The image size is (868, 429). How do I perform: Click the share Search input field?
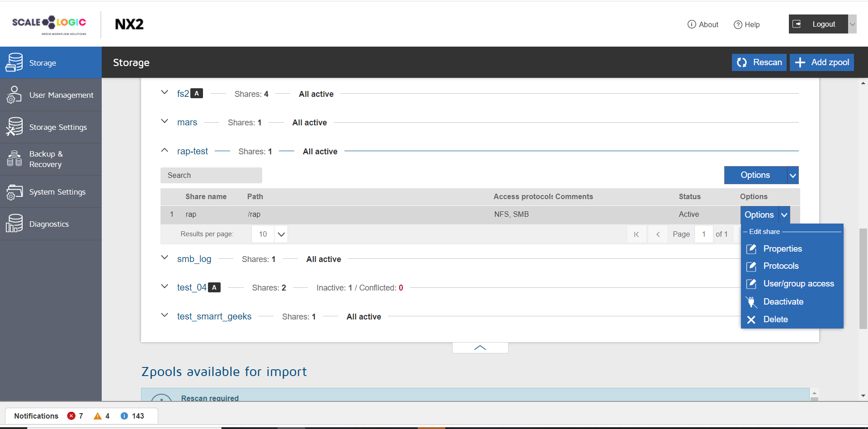[x=211, y=175]
